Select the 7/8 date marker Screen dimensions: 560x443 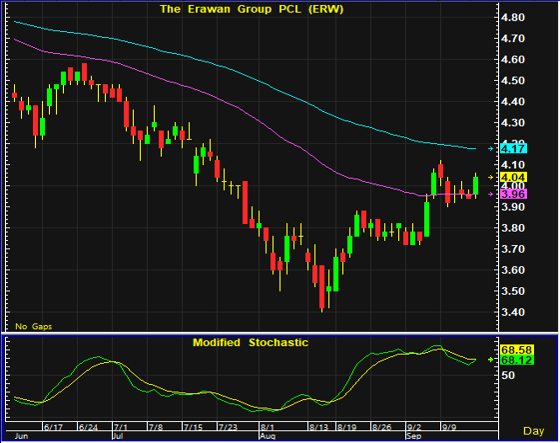(155, 427)
